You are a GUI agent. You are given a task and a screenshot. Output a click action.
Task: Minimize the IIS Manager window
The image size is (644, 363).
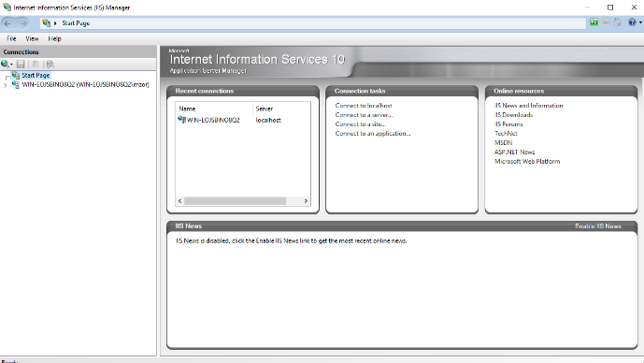pos(587,7)
